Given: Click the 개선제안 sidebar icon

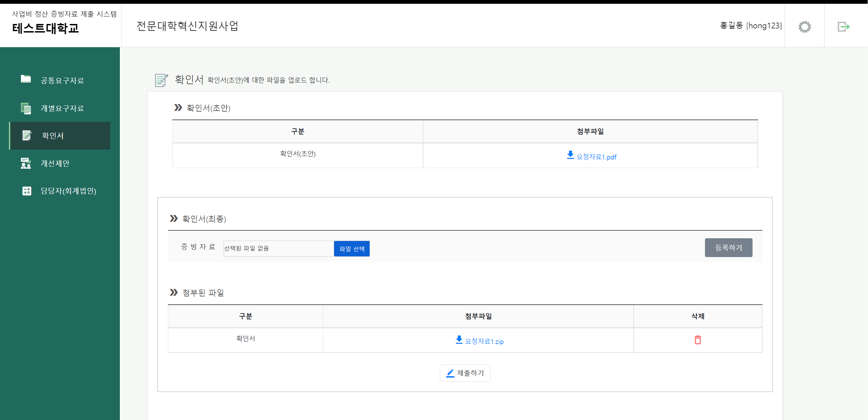Looking at the screenshot, I should pos(26,163).
